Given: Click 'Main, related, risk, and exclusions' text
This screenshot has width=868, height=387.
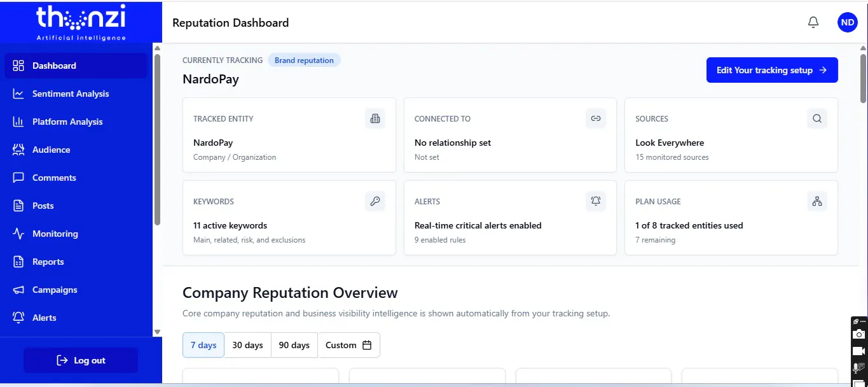Looking at the screenshot, I should (x=249, y=240).
